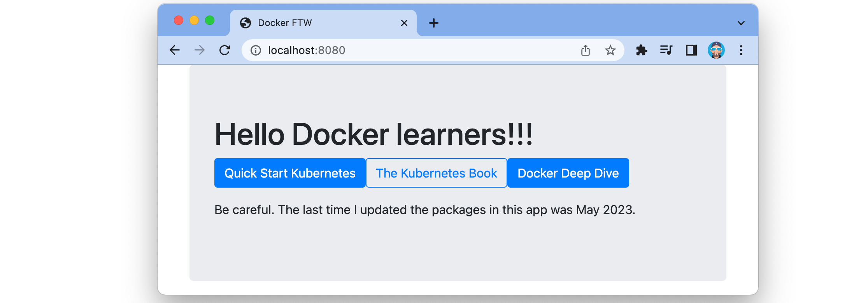This screenshot has height=303, width=868.
Task: Click the forward navigation arrow
Action: (x=200, y=50)
